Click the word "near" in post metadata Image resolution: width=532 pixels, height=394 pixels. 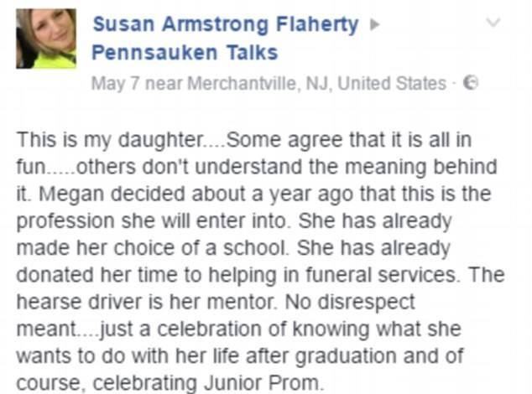coord(164,84)
